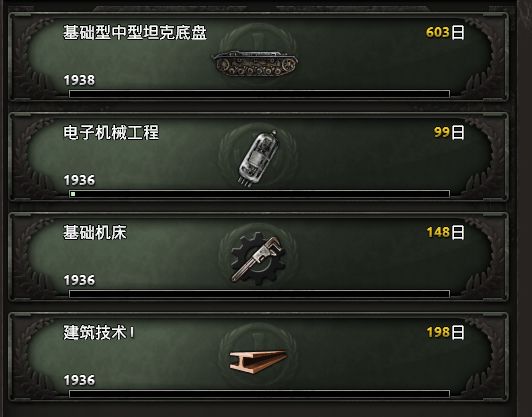The image size is (532, 417).
Task: Click the 198日 remaining time label
Action: [x=445, y=333]
